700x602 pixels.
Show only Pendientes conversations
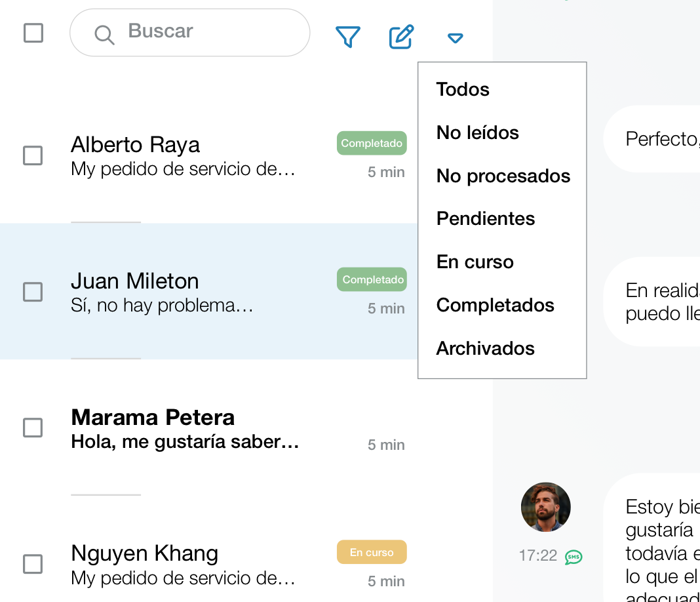coord(485,218)
